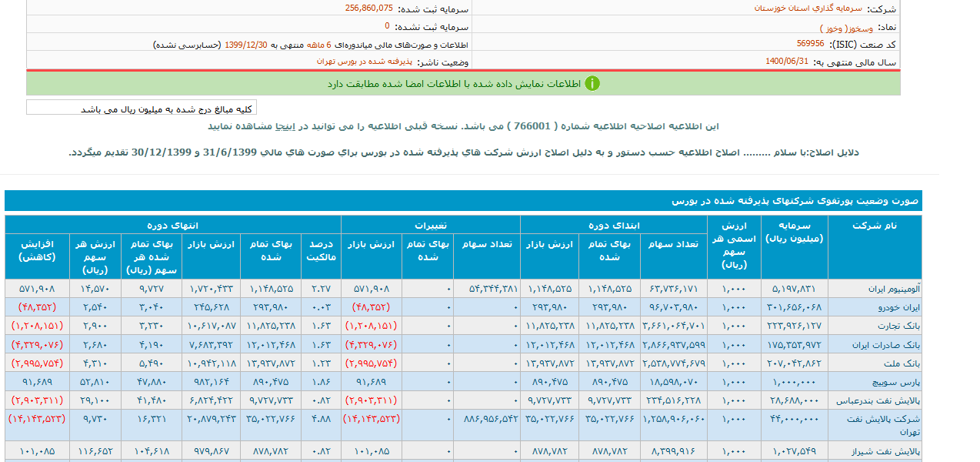
Task: Click the 'دلایل اصلاح' correction reasons paragraph
Action: tap(464, 152)
